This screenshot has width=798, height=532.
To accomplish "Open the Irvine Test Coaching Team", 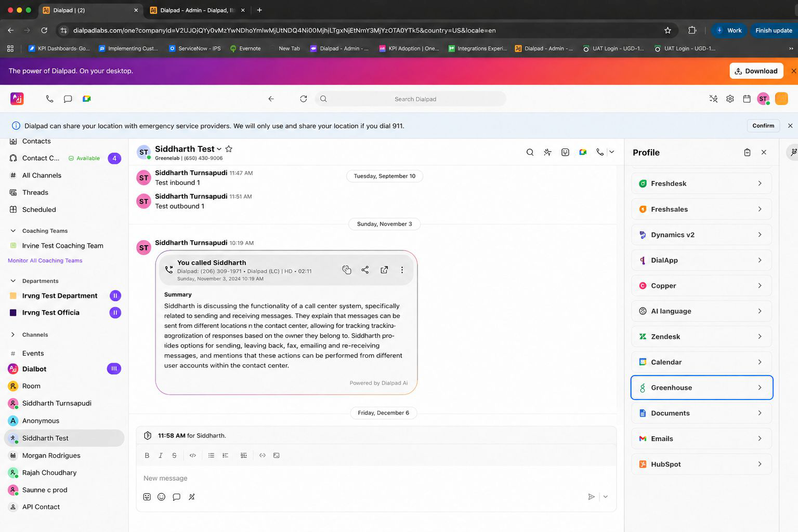I will pos(62,246).
